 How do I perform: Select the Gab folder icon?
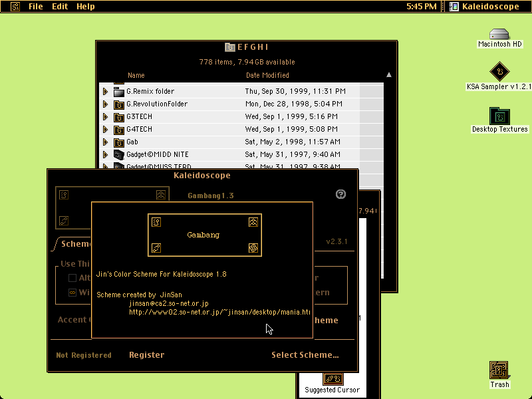(119, 142)
